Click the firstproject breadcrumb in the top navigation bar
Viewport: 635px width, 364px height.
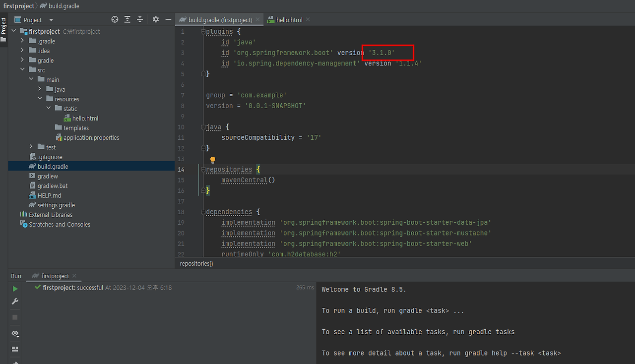point(19,6)
